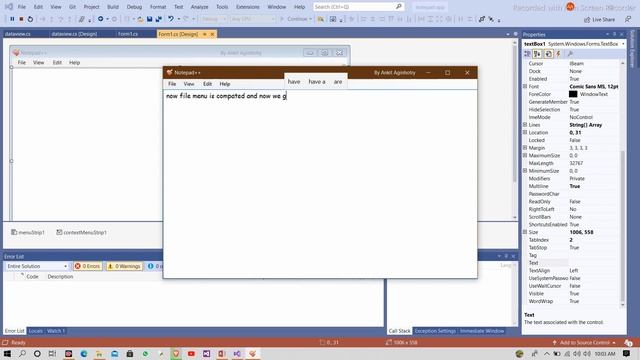This screenshot has width=640, height=360.
Task: Switch to dataview.cs [Design] tab
Action: 74,34
